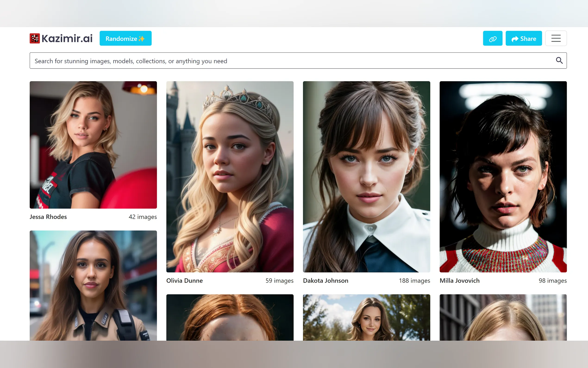The image size is (588, 368).
Task: Click the Kazimir.ai logo icon
Action: tap(34, 38)
